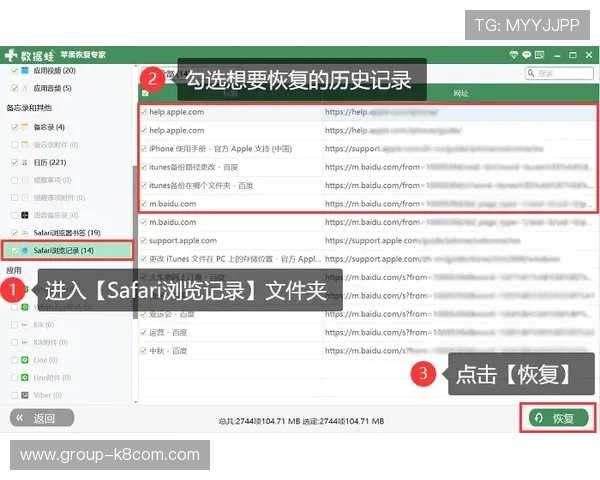This screenshot has height=480, width=600.
Task: Uncheck the 备忘录 (4) checkbox
Action: [15, 127]
